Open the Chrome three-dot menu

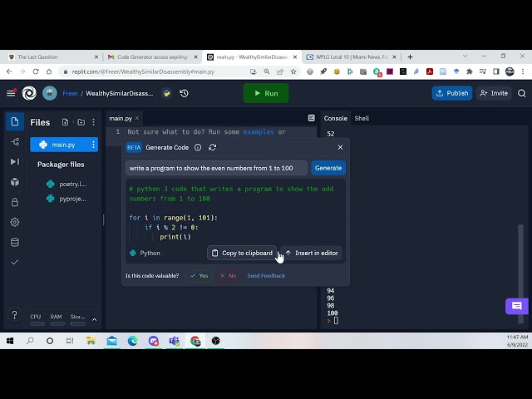(523, 71)
